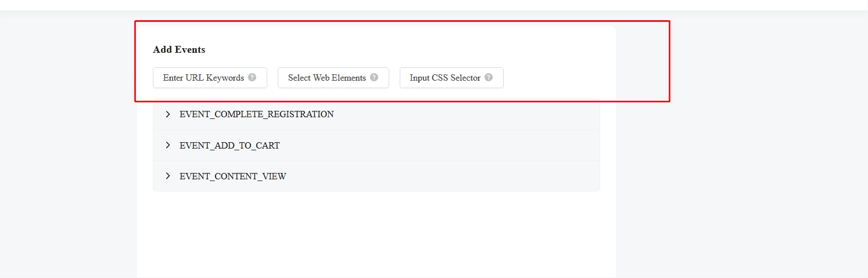This screenshot has width=868, height=278.
Task: Choose the Select Web Elements button
Action: (x=327, y=78)
